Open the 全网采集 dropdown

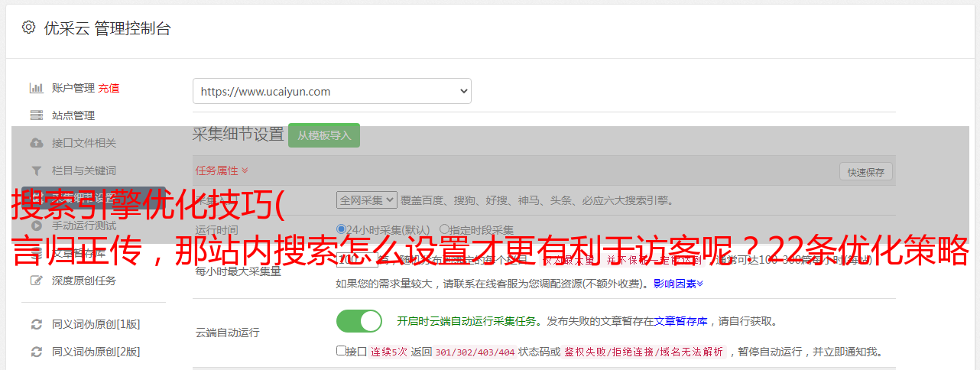click(x=366, y=200)
